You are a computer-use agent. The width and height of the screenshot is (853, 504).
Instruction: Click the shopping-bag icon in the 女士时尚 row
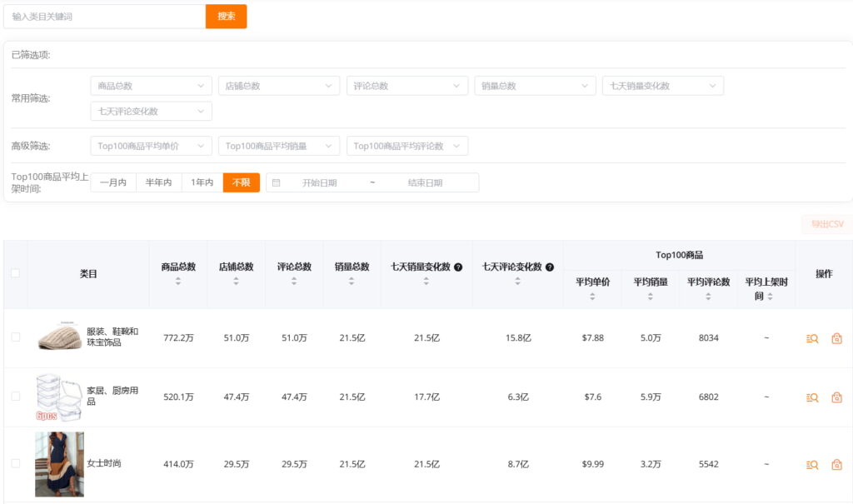click(x=837, y=464)
